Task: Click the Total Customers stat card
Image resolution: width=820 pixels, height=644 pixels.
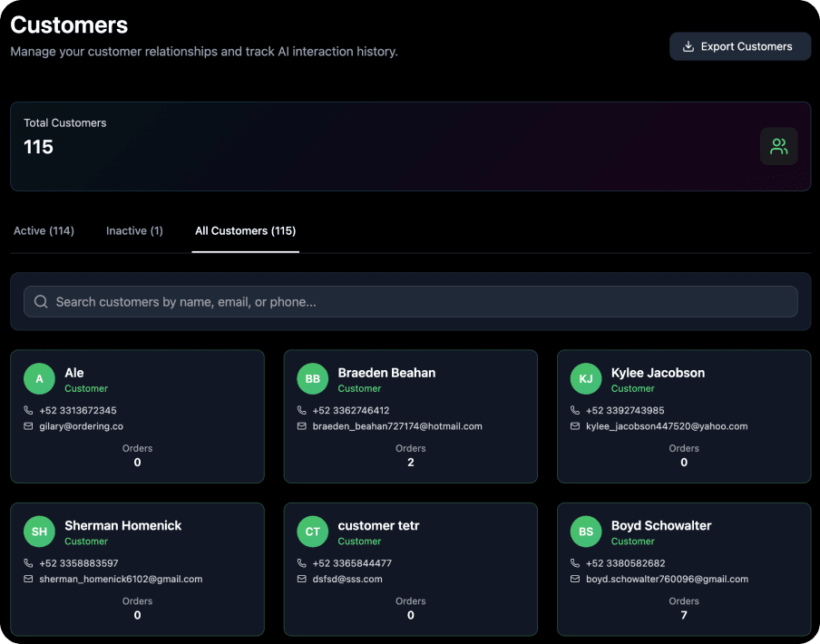Action: tap(410, 146)
